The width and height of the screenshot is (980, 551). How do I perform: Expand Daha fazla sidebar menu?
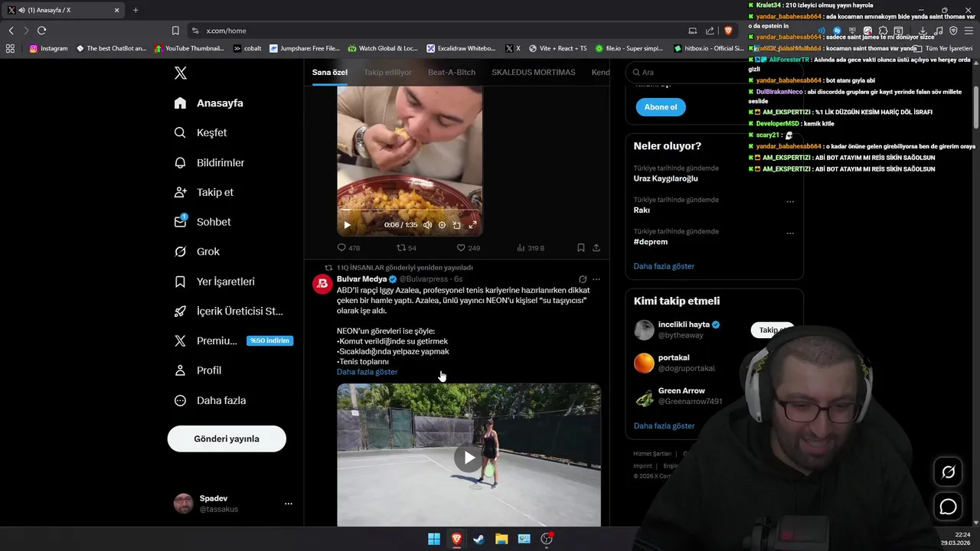pos(210,400)
